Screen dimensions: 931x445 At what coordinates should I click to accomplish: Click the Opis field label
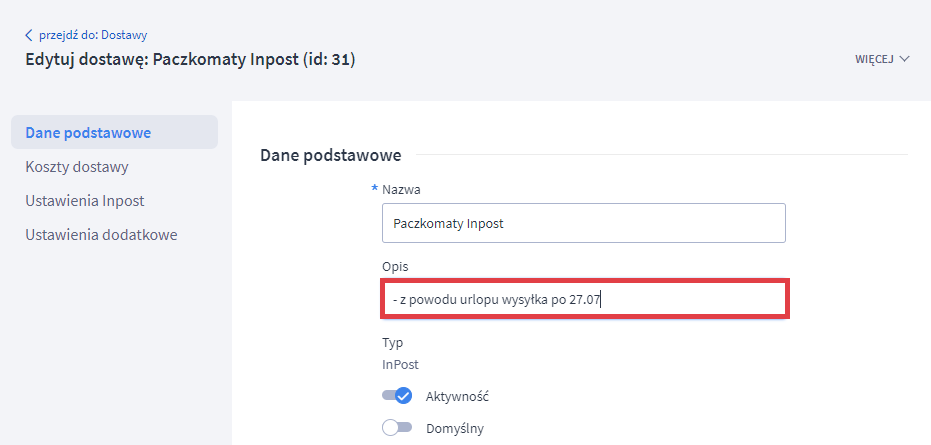395,267
